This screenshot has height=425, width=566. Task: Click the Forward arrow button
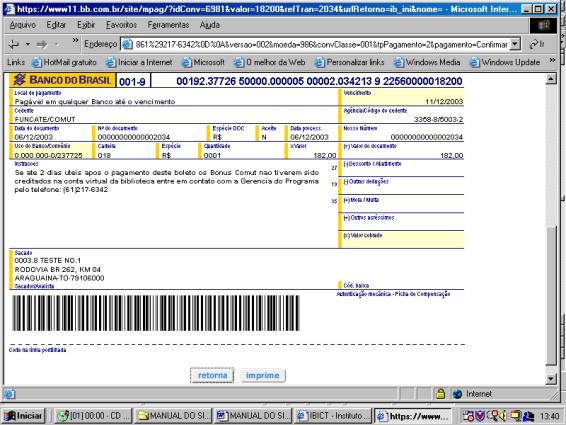click(x=42, y=44)
